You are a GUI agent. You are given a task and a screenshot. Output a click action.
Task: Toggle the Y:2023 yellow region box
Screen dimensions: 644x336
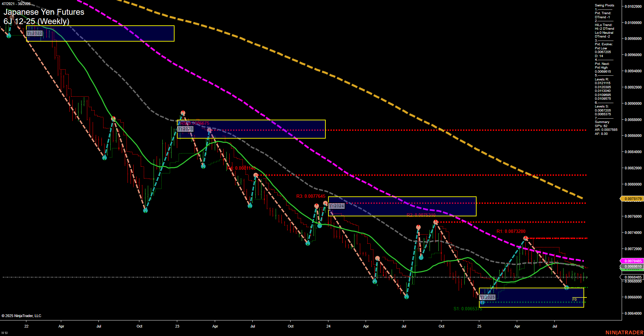pos(185,129)
